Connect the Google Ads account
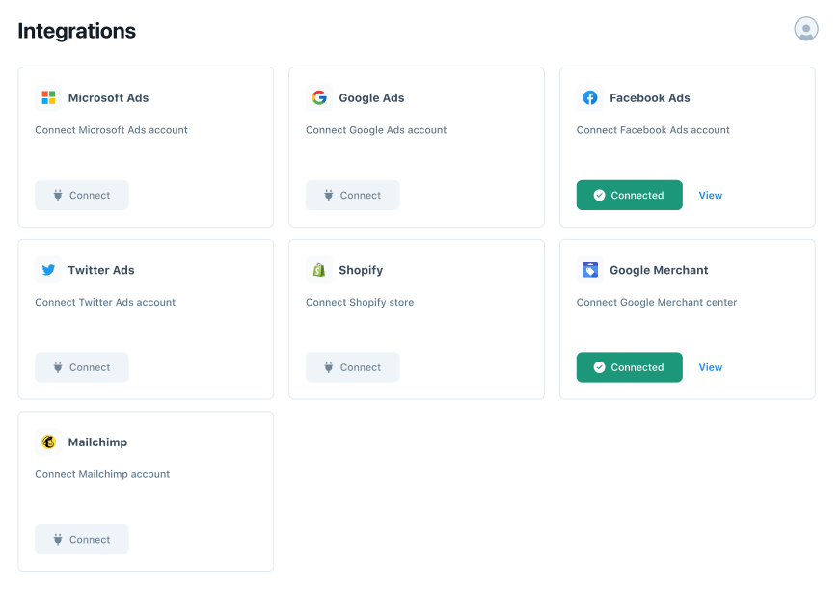The width and height of the screenshot is (840, 616). tap(353, 195)
